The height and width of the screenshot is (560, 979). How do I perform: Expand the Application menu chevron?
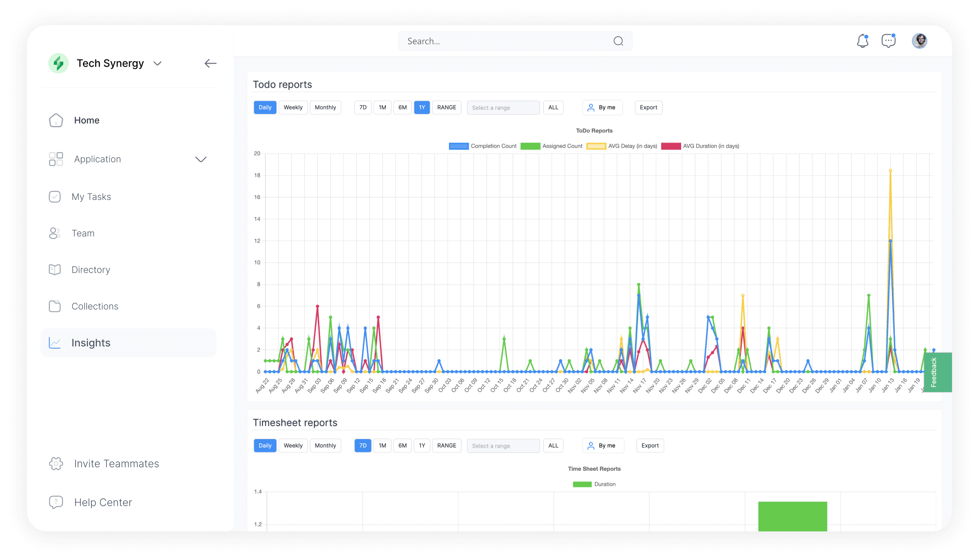pyautogui.click(x=200, y=159)
